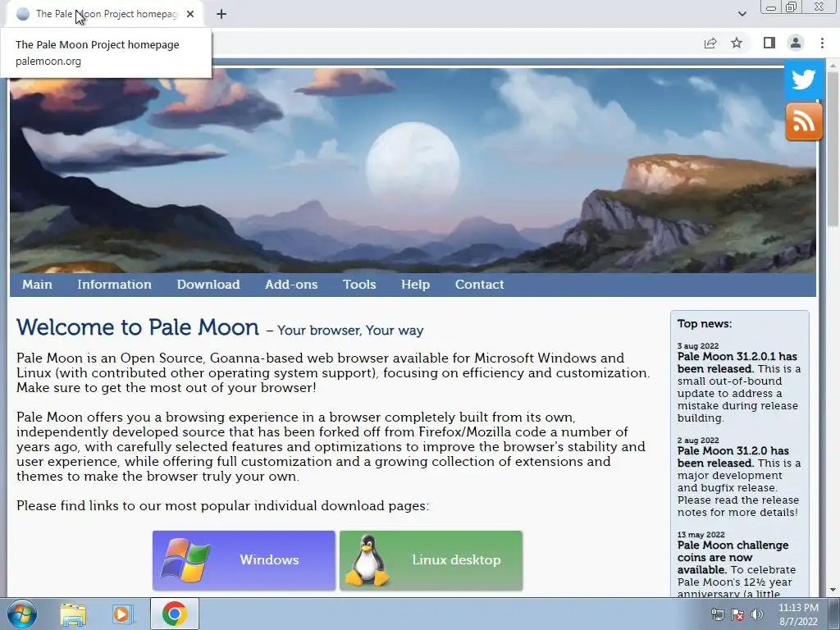
Task: Click the share page icon
Action: coord(710,43)
